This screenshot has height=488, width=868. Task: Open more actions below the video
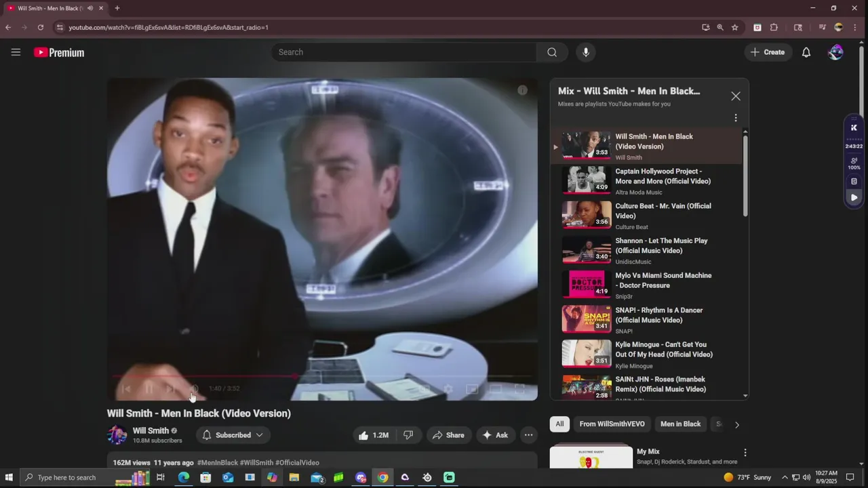[528, 435]
